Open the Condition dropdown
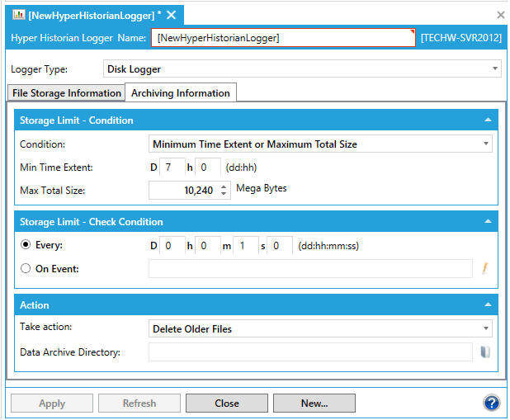This screenshot has width=510, height=420. [x=486, y=144]
